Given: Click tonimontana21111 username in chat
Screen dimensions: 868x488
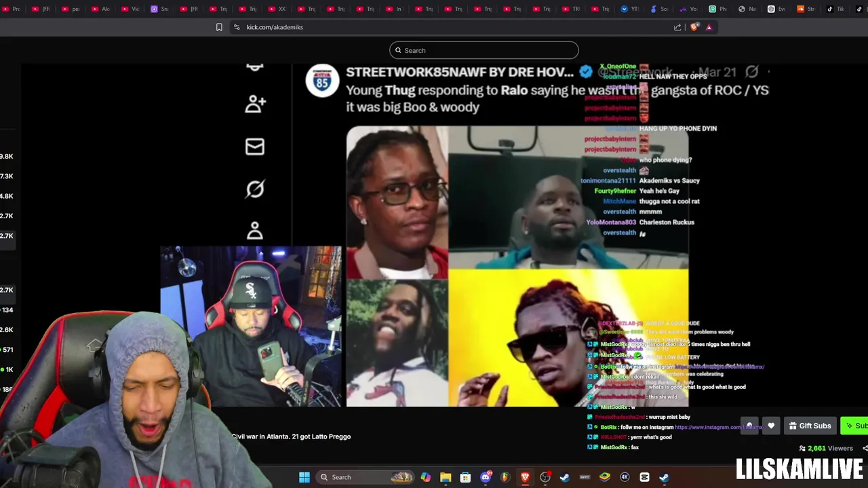Looking at the screenshot, I should 608,180.
